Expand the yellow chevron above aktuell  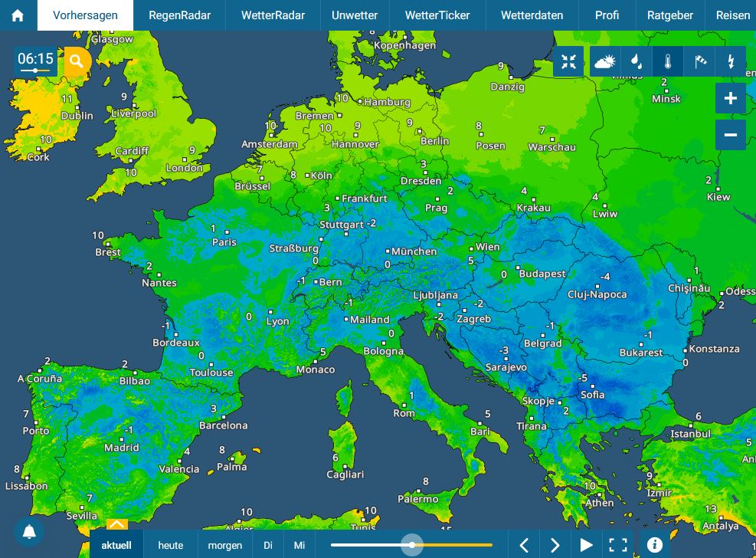pyautogui.click(x=116, y=524)
